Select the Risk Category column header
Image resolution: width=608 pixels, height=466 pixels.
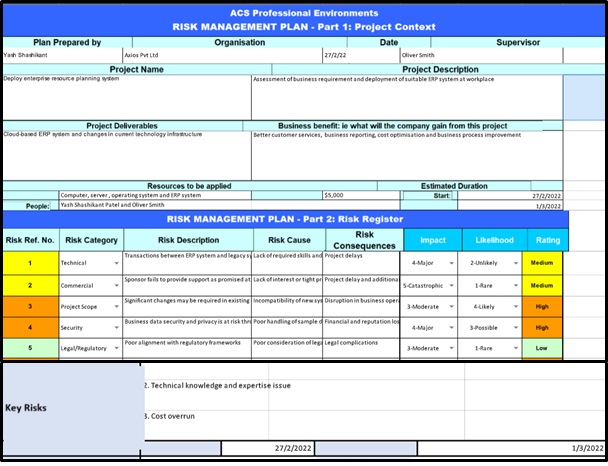(x=91, y=240)
